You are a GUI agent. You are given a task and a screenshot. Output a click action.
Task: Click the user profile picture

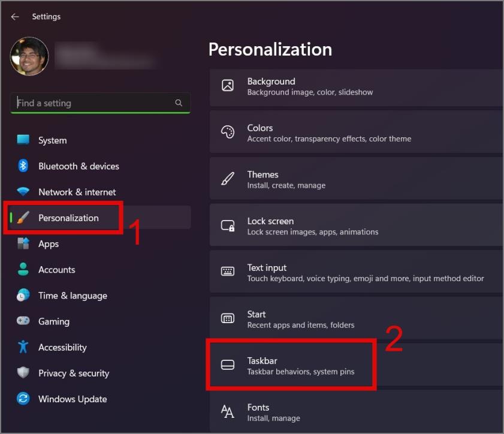[29, 56]
